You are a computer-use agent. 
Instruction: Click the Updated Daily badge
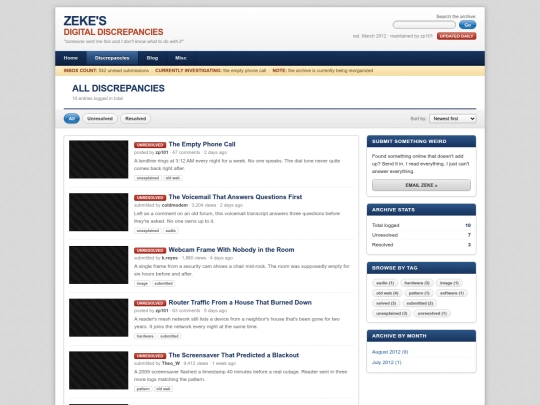pyautogui.click(x=456, y=36)
